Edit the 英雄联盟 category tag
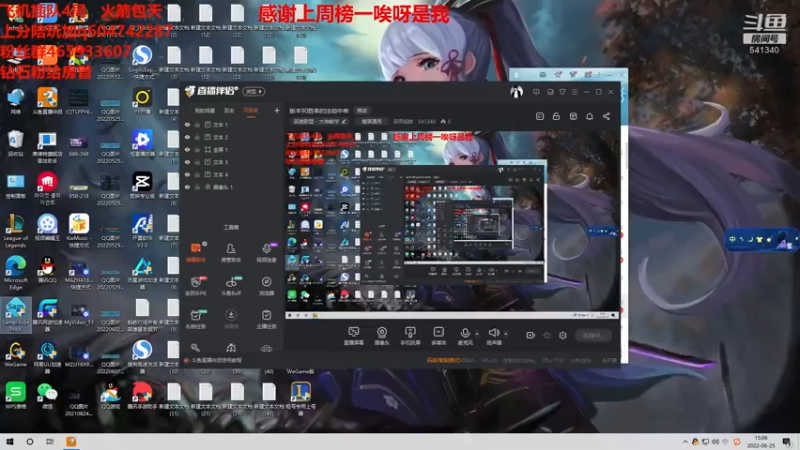Screen dimensions: 800x450 pyautogui.click(x=320, y=122)
